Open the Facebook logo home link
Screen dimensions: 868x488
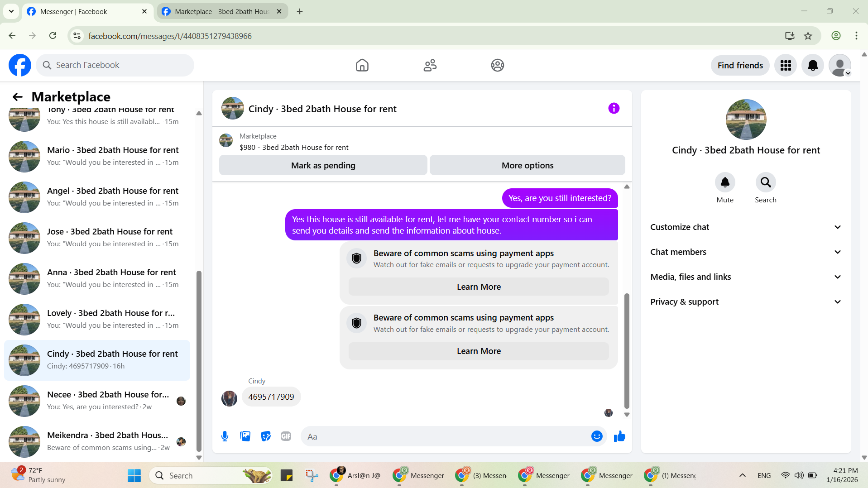[20, 65]
